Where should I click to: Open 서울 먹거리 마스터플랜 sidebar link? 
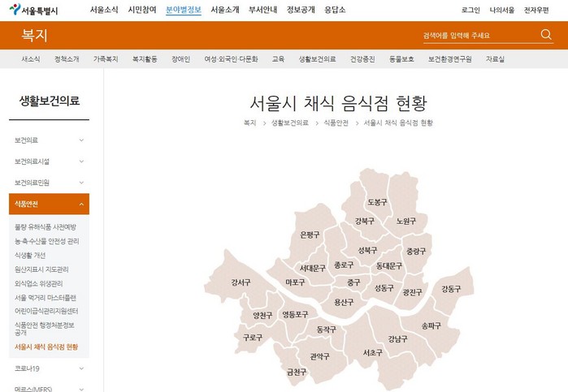tap(46, 298)
